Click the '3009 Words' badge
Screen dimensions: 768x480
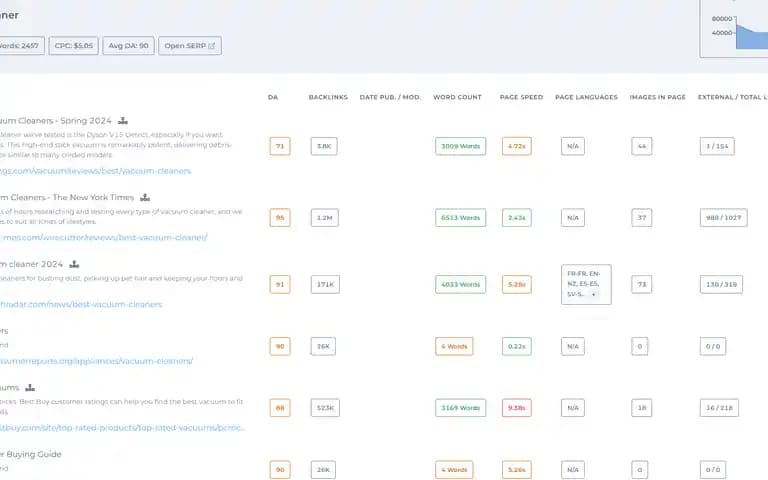click(x=460, y=146)
